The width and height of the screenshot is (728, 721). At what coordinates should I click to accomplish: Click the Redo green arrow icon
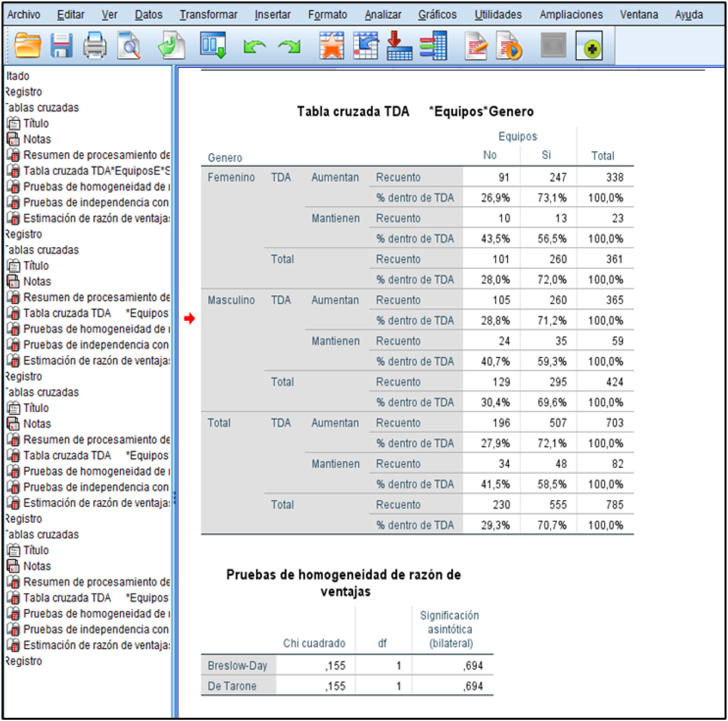coord(289,47)
